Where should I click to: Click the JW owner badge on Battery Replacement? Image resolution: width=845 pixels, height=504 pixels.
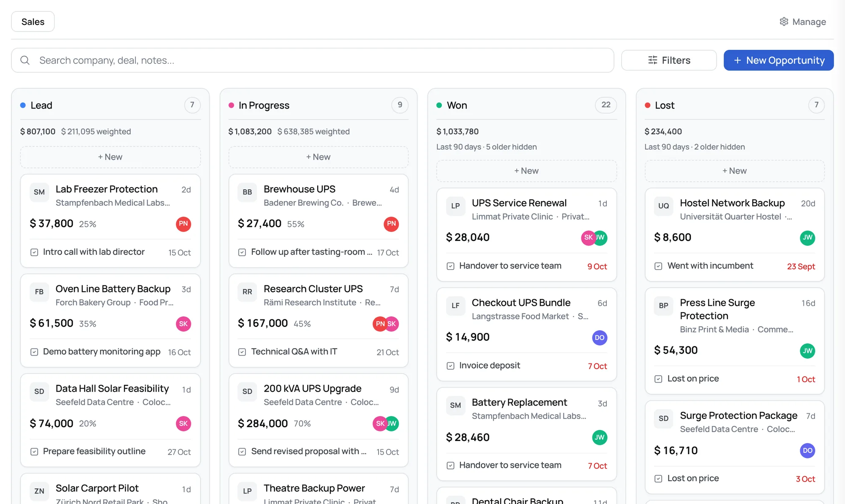600,437
